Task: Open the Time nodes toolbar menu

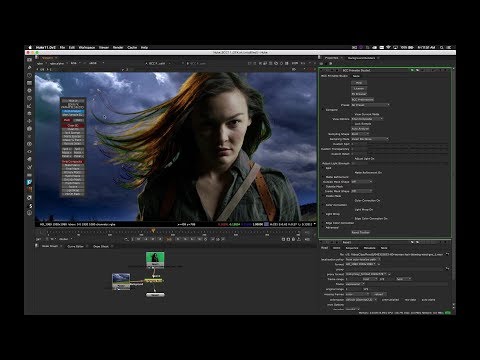Action: coord(29,75)
